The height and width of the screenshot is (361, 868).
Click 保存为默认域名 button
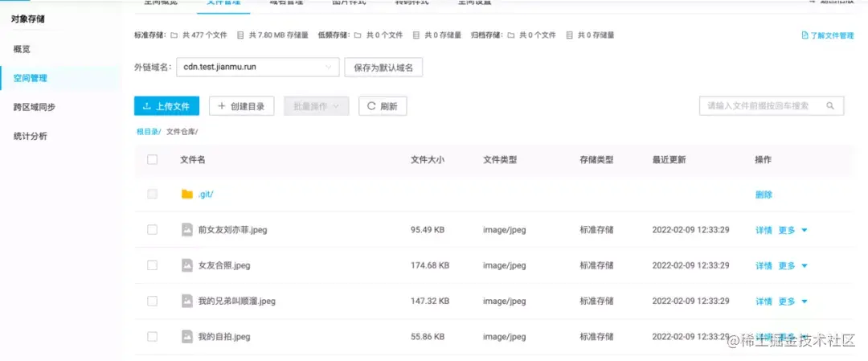tap(383, 67)
